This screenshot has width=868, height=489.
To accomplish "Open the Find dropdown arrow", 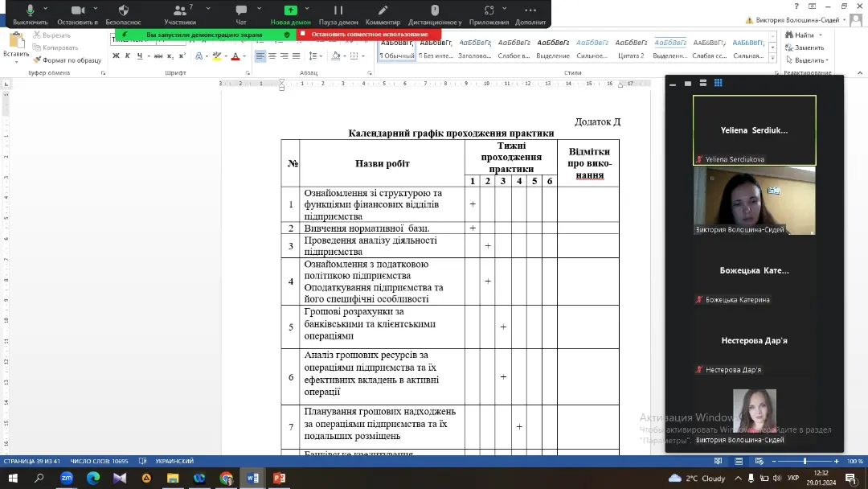I will (820, 35).
